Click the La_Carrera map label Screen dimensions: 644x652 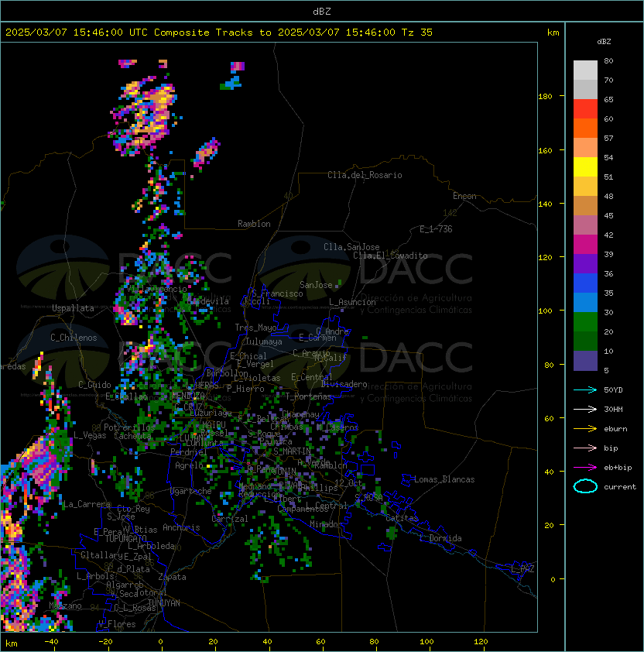87,504
